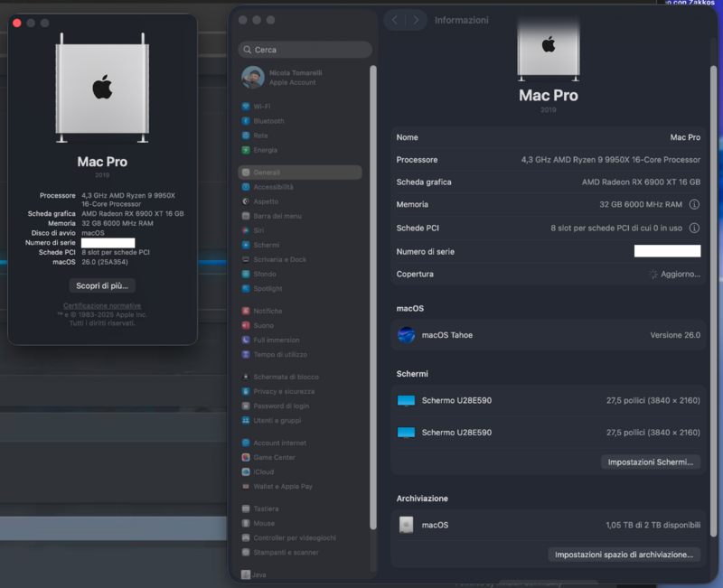Open Impostazioni Schermi button
Image resolution: width=723 pixels, height=588 pixels.
[x=650, y=462]
